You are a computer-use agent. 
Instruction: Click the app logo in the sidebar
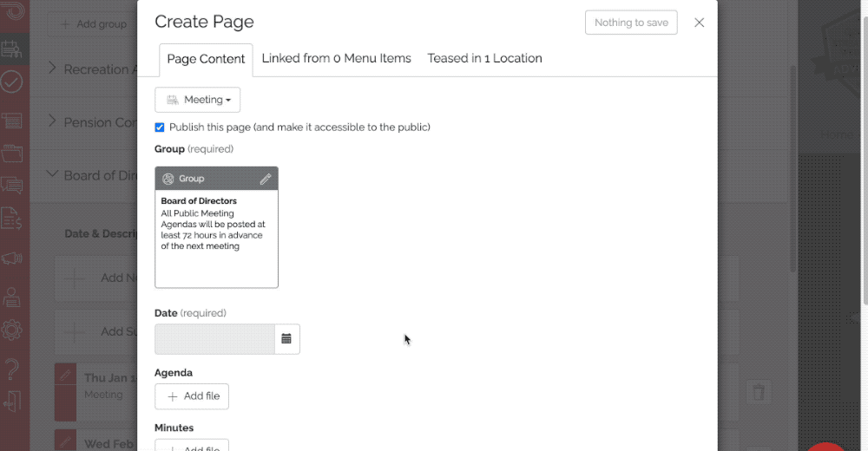coord(13,10)
